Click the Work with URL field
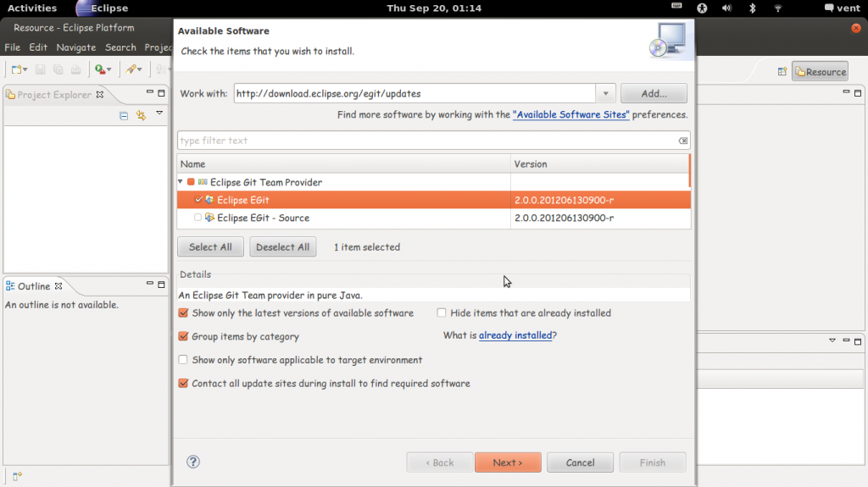The image size is (868, 487). coord(415,93)
